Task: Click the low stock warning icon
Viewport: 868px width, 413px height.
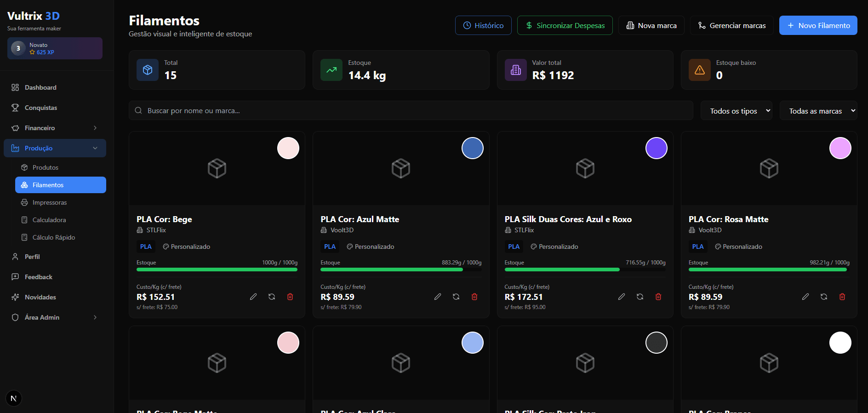Action: point(700,70)
